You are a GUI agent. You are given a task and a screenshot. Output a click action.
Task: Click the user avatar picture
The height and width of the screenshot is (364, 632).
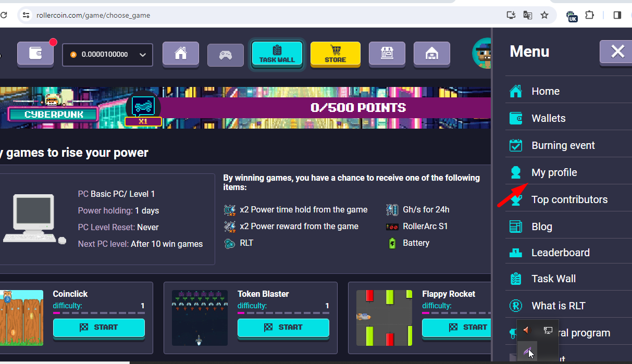click(482, 53)
